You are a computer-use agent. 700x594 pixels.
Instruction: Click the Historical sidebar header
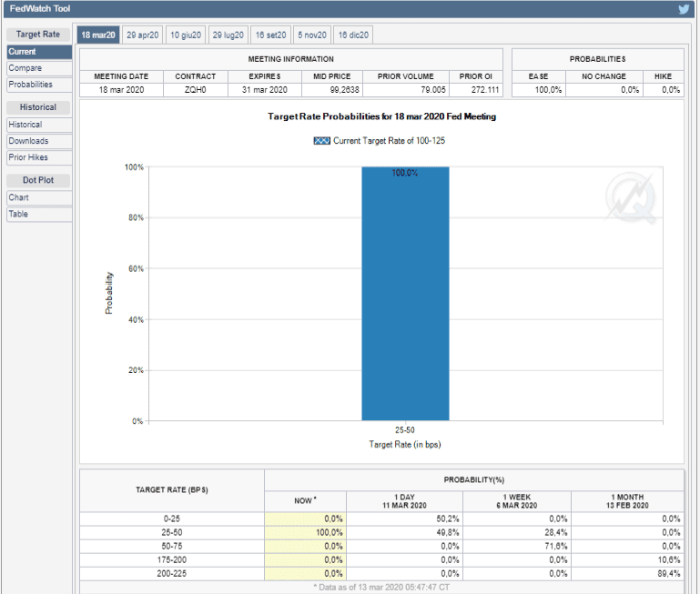[x=38, y=107]
